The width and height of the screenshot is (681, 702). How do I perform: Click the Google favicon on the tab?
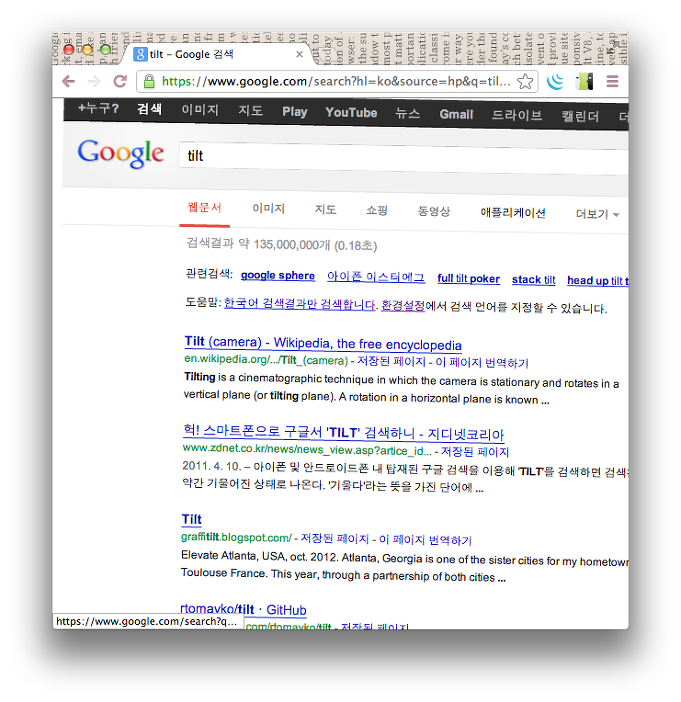click(140, 54)
